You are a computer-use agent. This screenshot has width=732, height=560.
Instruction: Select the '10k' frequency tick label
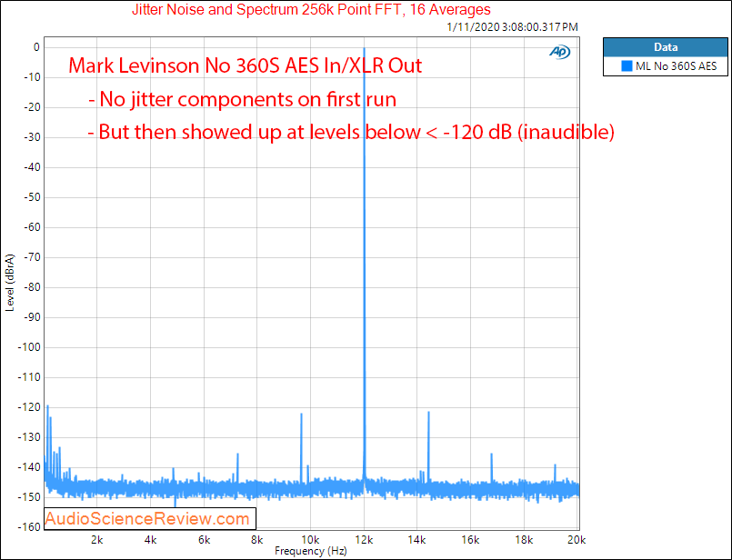[x=310, y=540]
